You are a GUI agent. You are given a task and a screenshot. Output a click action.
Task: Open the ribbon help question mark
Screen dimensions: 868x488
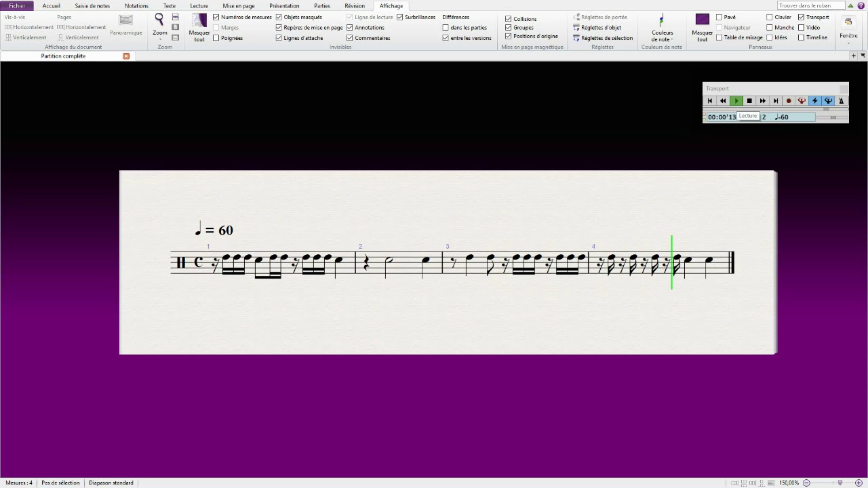click(861, 5)
